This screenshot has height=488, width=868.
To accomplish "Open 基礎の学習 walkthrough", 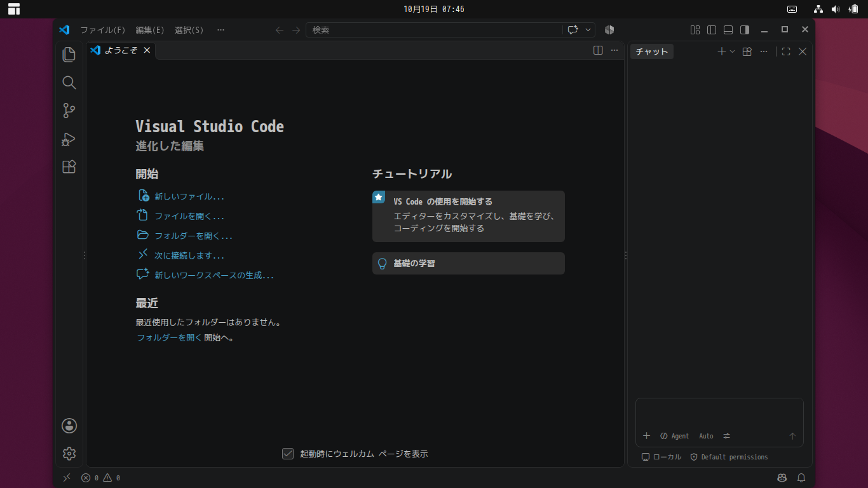I will click(468, 263).
